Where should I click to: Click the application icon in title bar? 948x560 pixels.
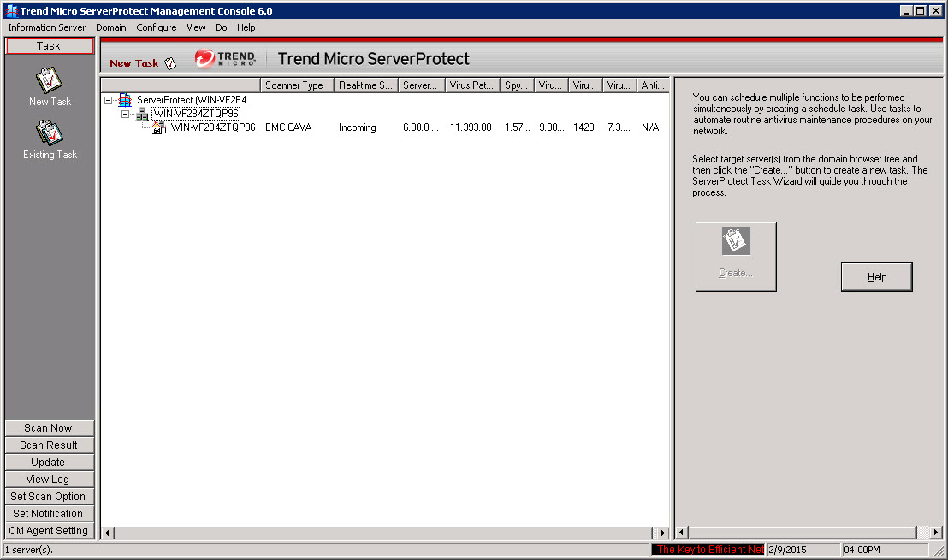(10, 10)
